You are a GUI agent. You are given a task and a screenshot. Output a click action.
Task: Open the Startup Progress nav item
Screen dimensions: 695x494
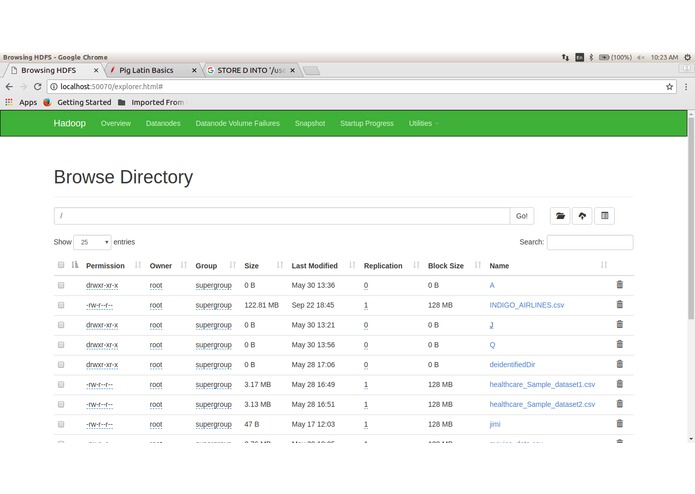click(x=367, y=123)
